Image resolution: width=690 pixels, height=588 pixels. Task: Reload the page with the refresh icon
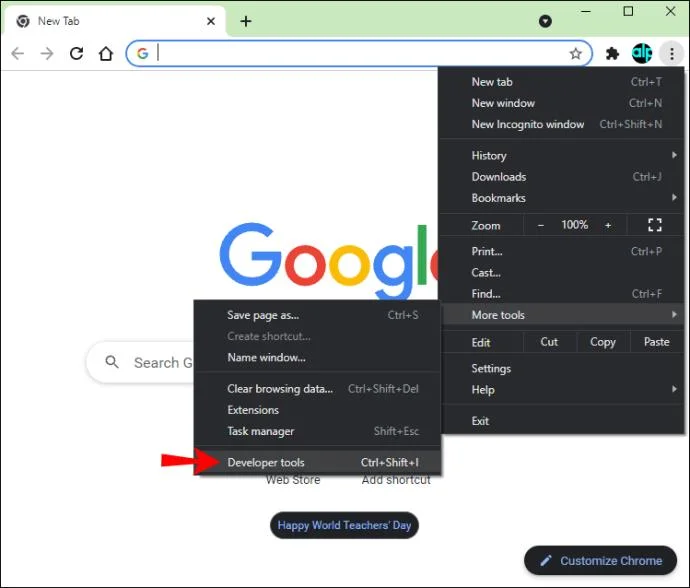point(77,54)
